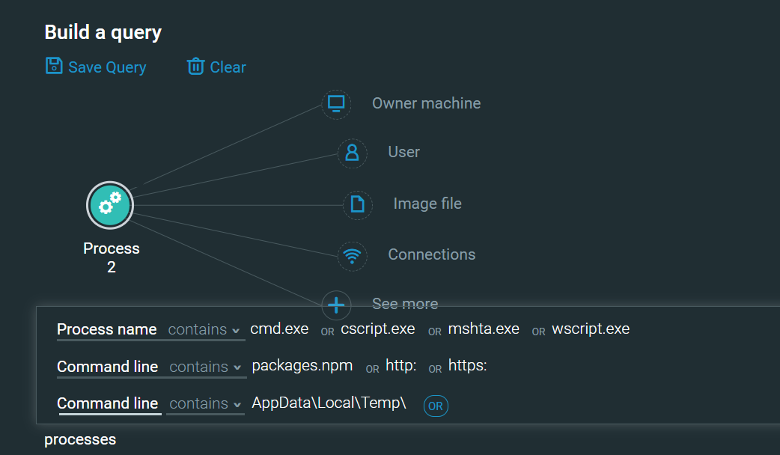Open the Process name contains dropdown

click(204, 330)
